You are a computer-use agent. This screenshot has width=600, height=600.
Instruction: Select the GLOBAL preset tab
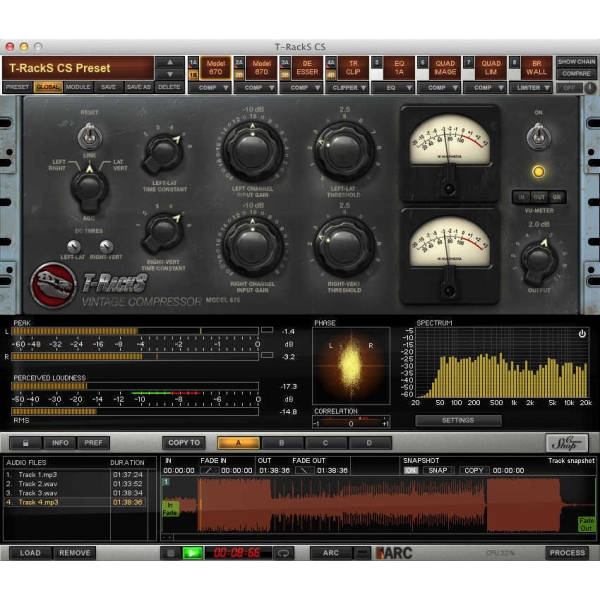coord(48,87)
